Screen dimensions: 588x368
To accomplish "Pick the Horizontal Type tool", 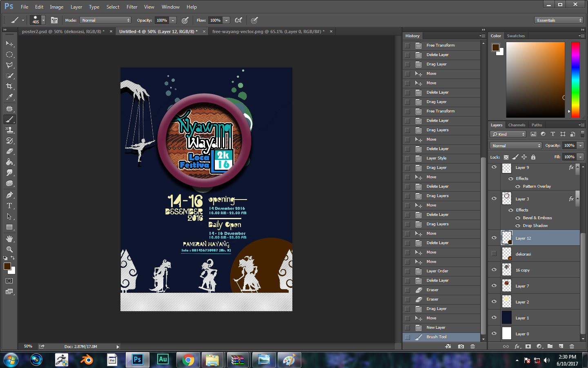I will pyautogui.click(x=10, y=206).
